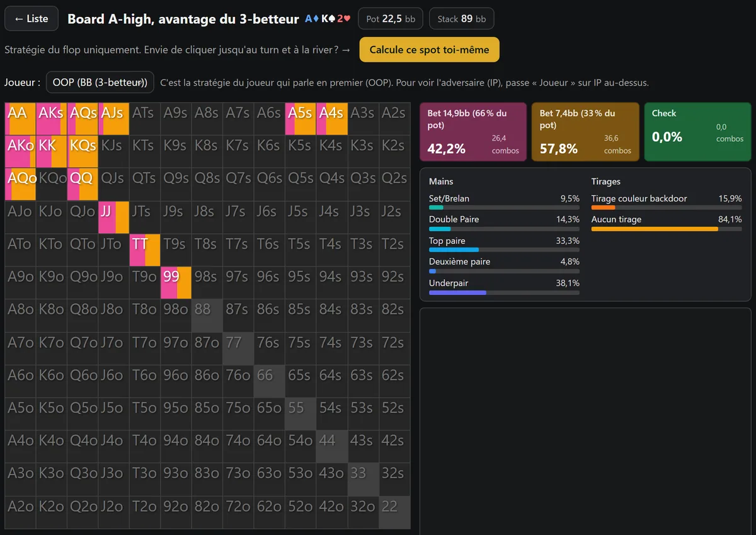756x535 pixels.
Task: Click the 87s hand cell
Action: (x=239, y=315)
